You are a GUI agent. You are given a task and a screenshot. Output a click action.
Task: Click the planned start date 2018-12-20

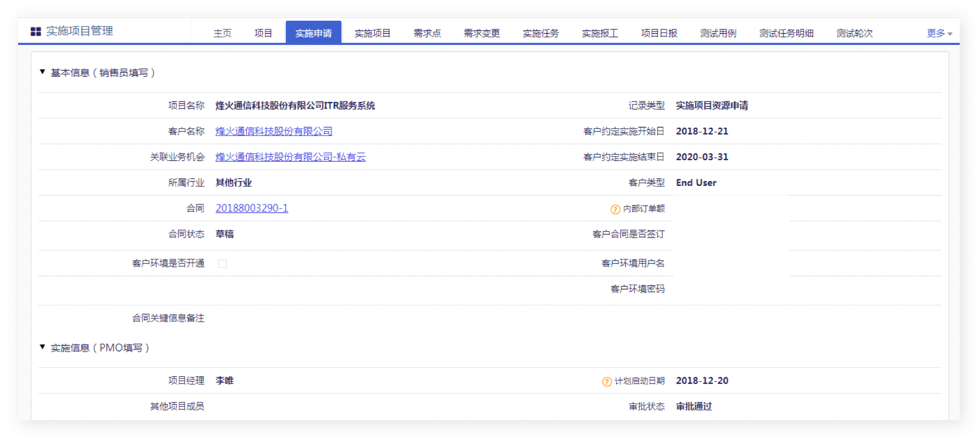point(702,381)
